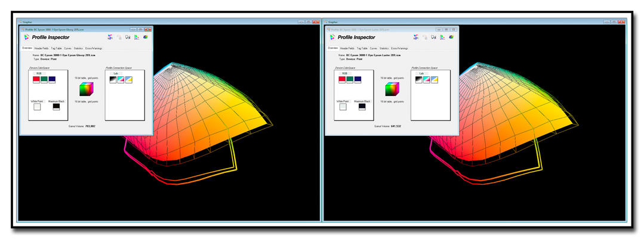The width and height of the screenshot is (644, 239).
Task: Open Tag Table tab in Glossy profile window
Action: click(56, 48)
